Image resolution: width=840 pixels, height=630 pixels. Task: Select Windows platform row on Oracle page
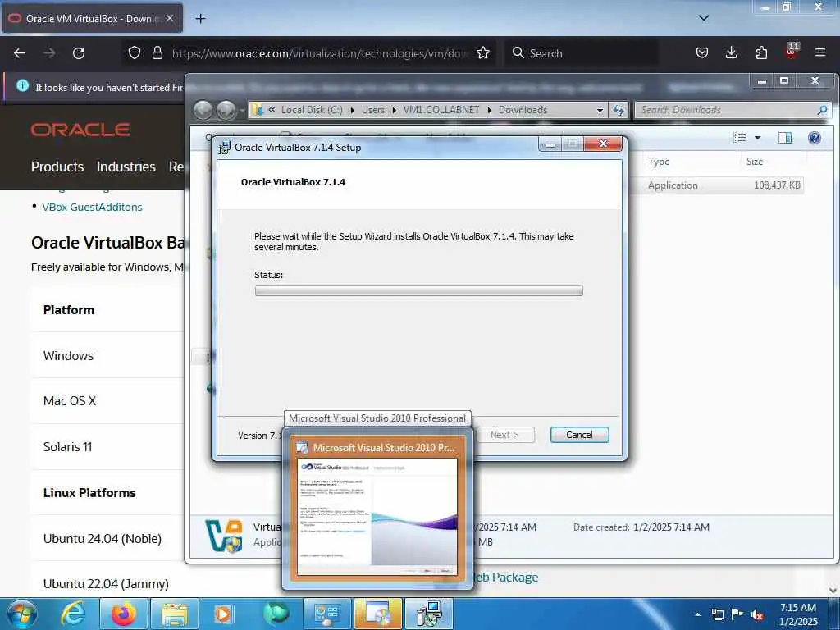107,356
